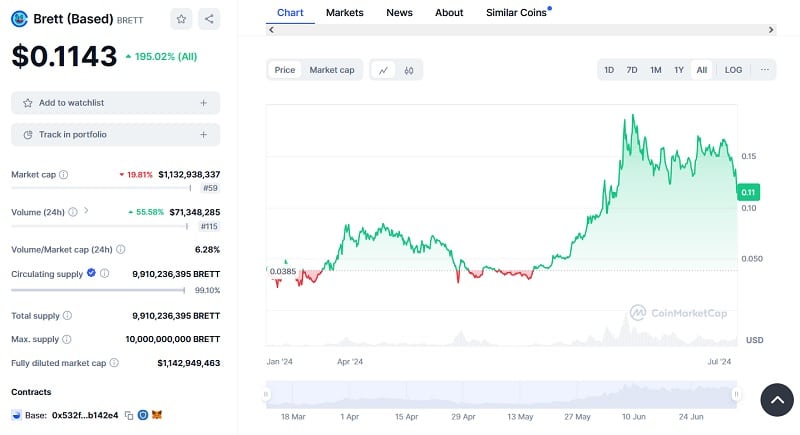The width and height of the screenshot is (800, 435).
Task: Switch to candlestick chart view
Action: click(409, 70)
